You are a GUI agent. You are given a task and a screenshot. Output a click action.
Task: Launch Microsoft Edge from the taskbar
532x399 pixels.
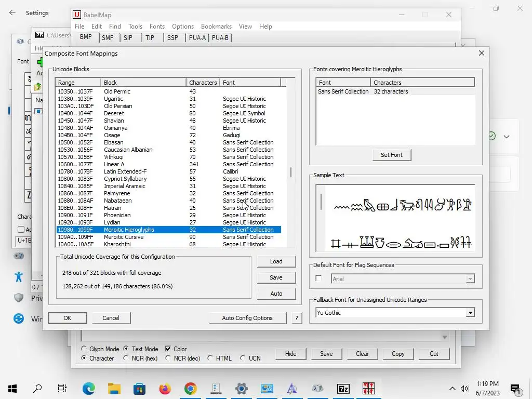point(88,389)
